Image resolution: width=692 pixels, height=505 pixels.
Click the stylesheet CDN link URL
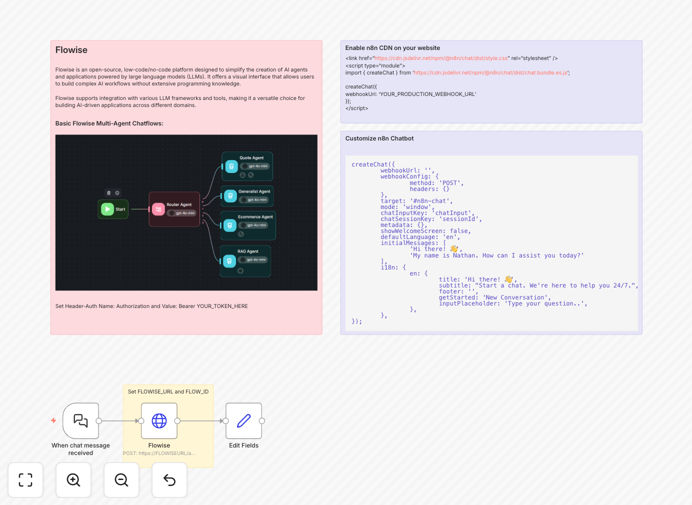point(441,58)
